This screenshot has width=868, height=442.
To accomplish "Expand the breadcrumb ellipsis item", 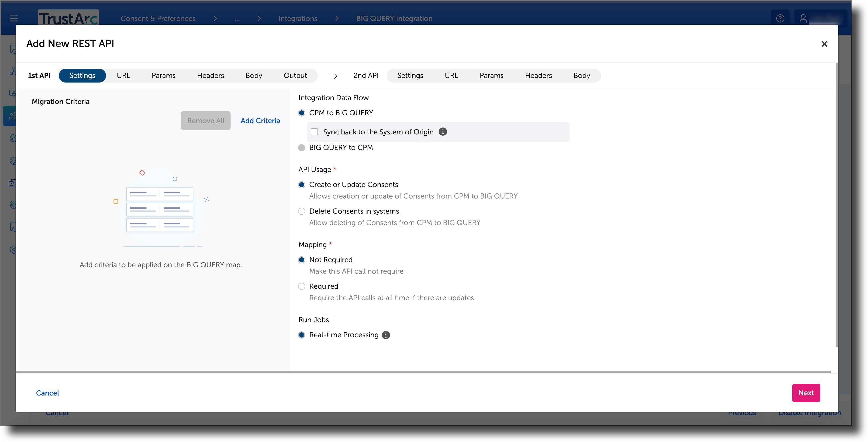I will 237,19.
